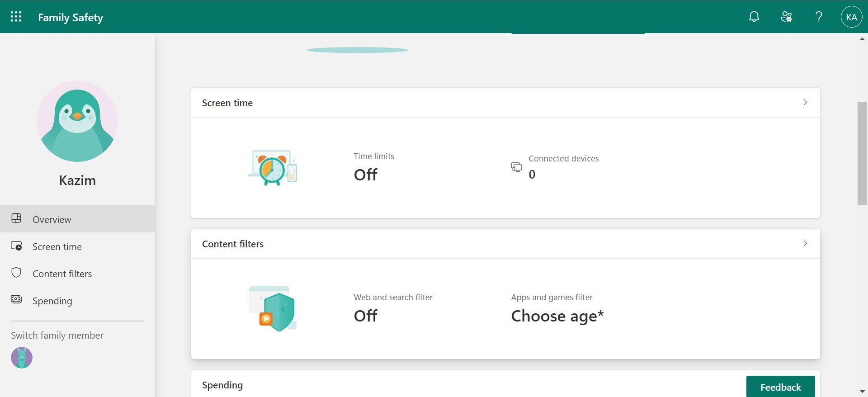
Task: Switch to the llama avatar family member
Action: pos(22,358)
